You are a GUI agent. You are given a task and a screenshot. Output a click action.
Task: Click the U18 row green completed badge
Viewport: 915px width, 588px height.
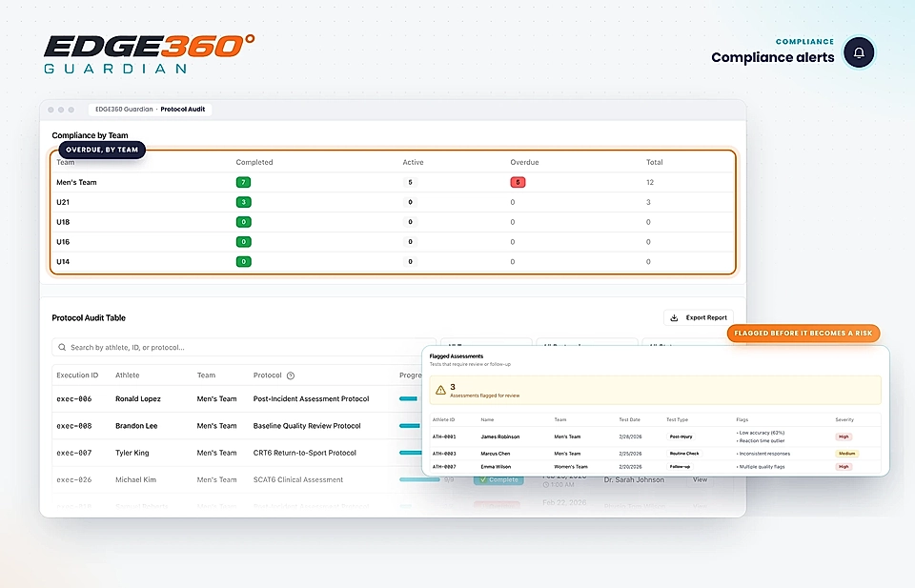pyautogui.click(x=243, y=222)
